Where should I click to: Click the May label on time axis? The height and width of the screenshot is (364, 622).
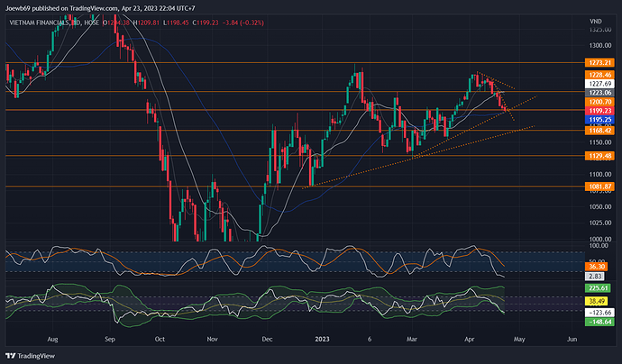[519, 340]
